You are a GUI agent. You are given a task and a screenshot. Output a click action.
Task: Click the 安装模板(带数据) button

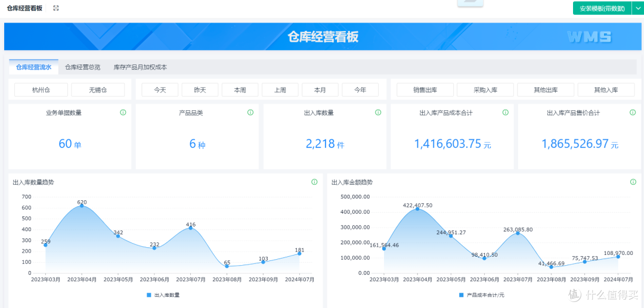click(602, 8)
